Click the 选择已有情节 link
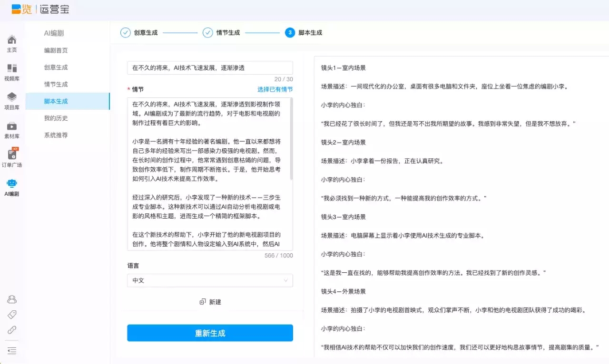609x364 pixels. (275, 89)
